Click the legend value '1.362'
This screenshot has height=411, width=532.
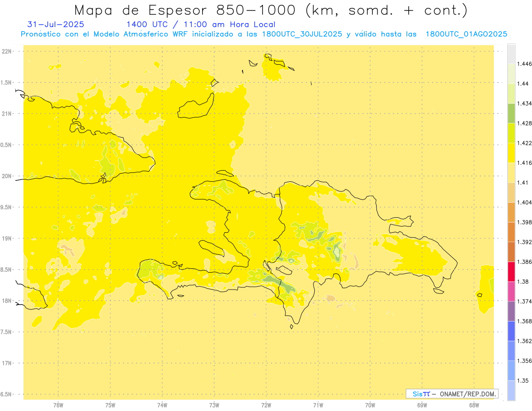525,341
